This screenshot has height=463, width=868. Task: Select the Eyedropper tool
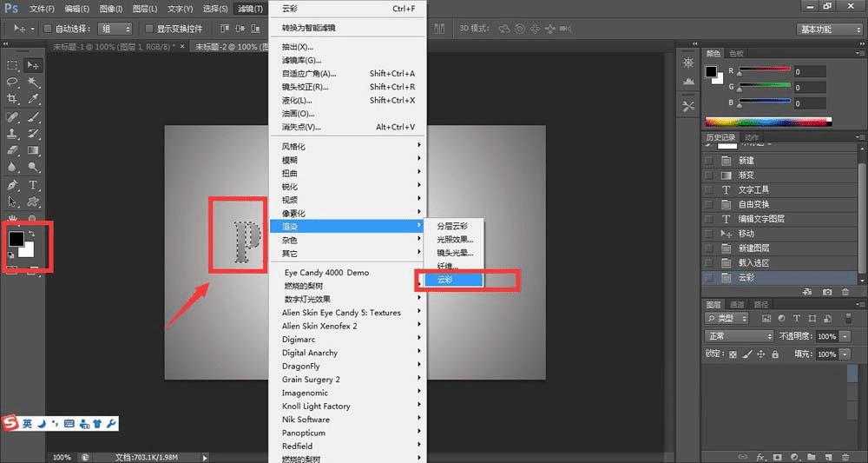click(x=33, y=99)
